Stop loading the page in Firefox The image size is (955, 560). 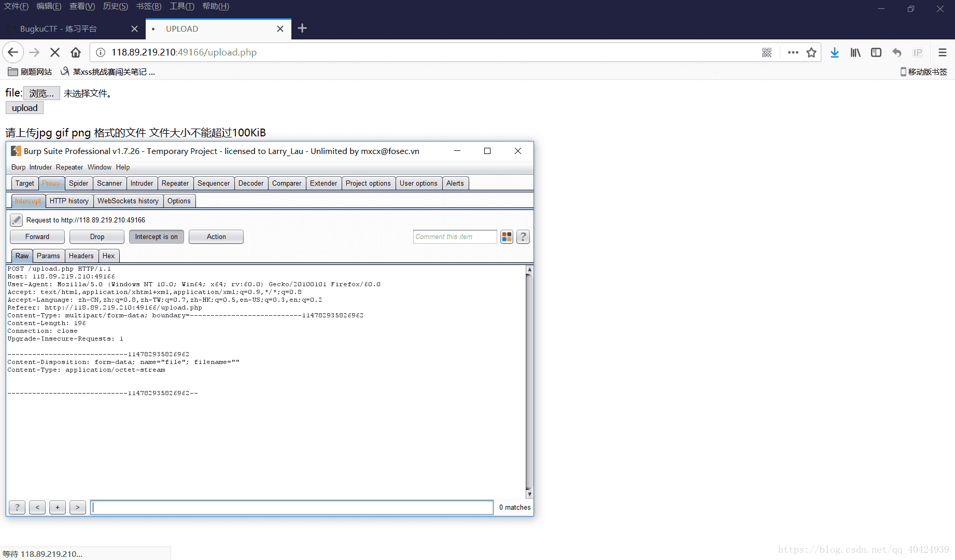55,52
